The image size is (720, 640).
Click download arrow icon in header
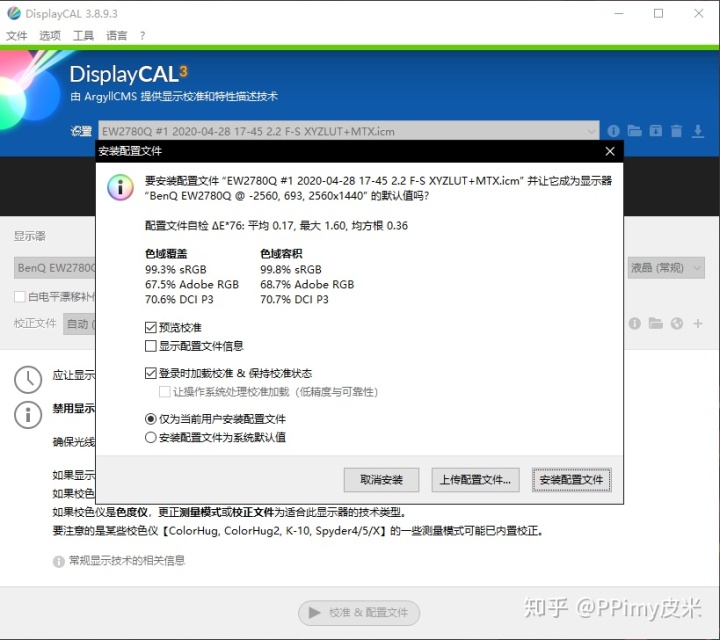click(x=698, y=131)
